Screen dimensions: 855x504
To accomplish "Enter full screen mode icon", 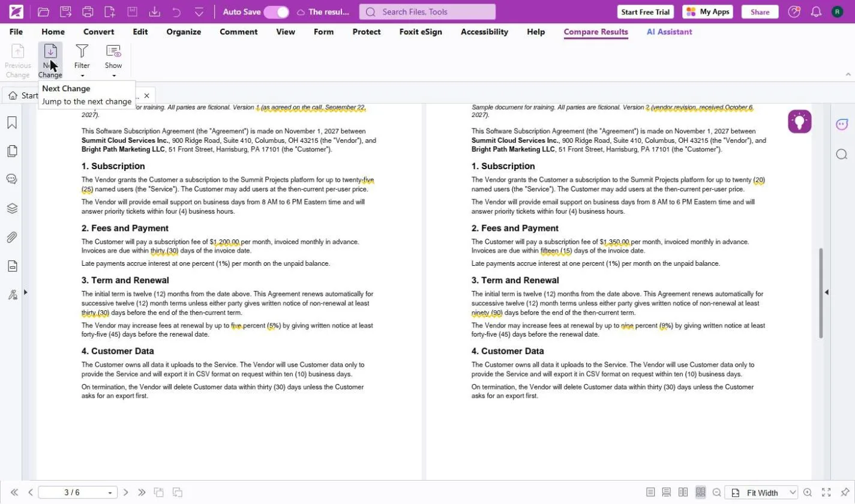I will point(826,492).
